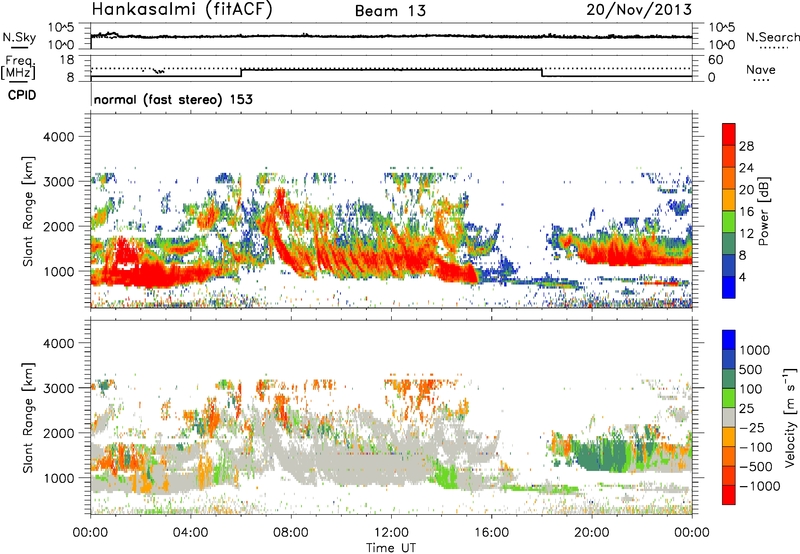This screenshot has width=800, height=554.
Task: Click the '28' value on power scale
Action: tap(746, 146)
